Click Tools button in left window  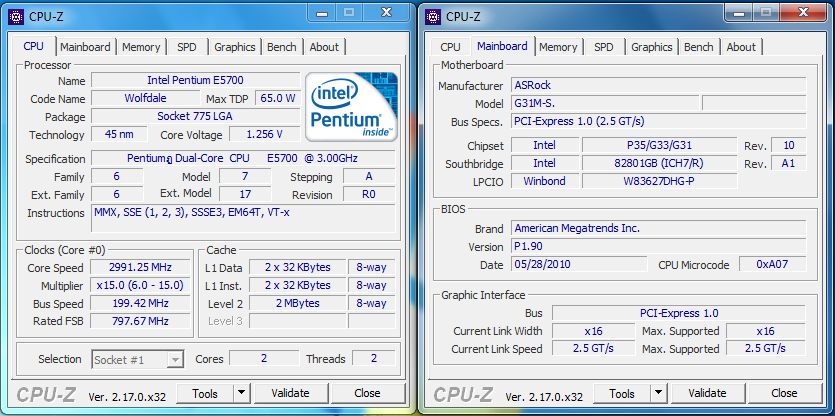[x=205, y=394]
